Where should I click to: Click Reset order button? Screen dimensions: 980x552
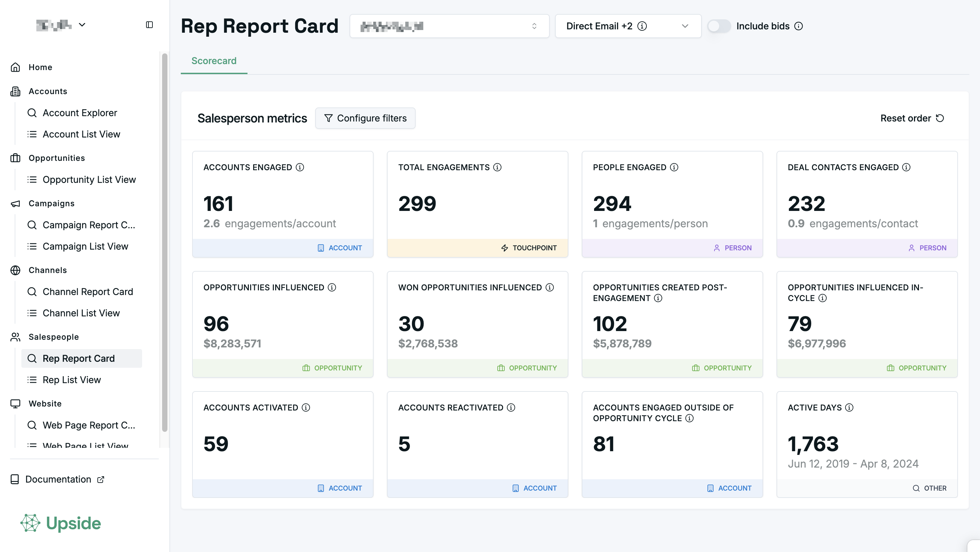[912, 118]
